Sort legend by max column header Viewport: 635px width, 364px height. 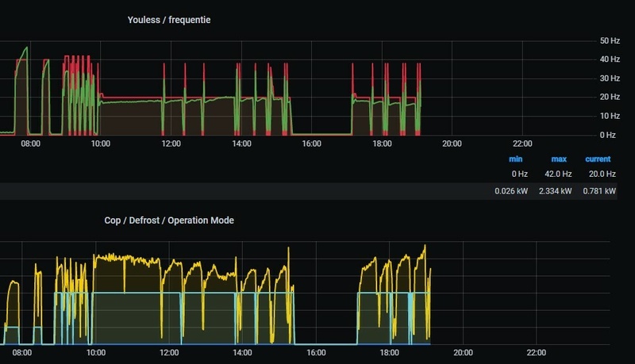pyautogui.click(x=559, y=159)
